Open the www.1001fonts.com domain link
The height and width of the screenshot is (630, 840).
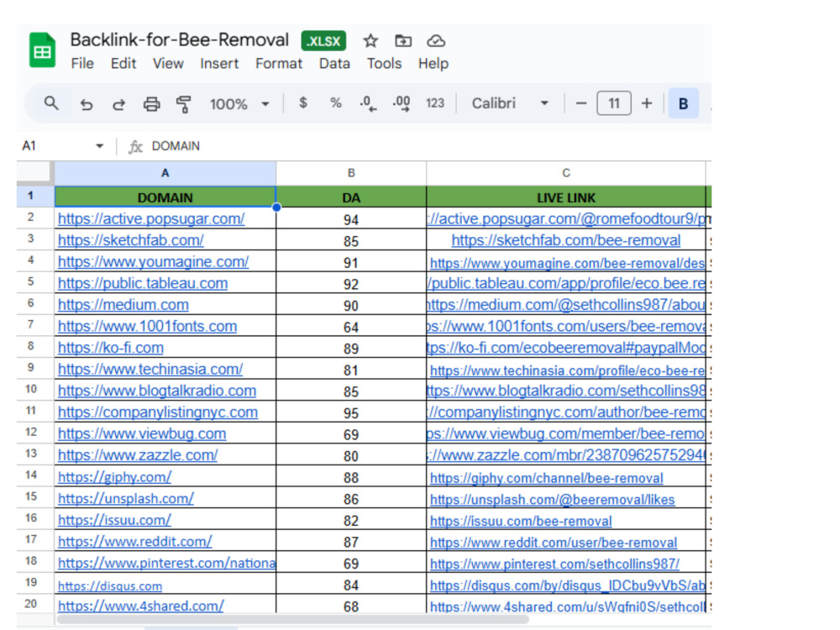point(147,326)
